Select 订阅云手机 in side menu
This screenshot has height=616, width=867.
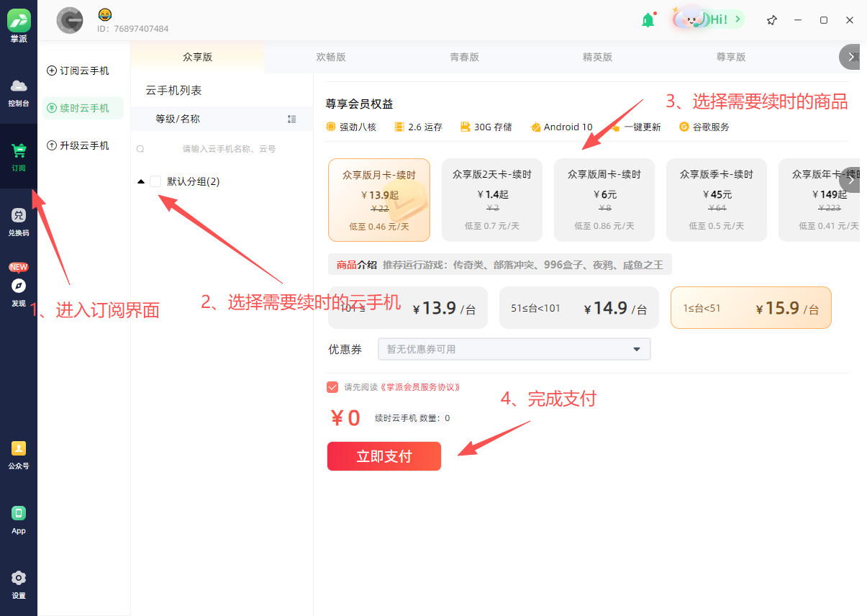[78, 71]
